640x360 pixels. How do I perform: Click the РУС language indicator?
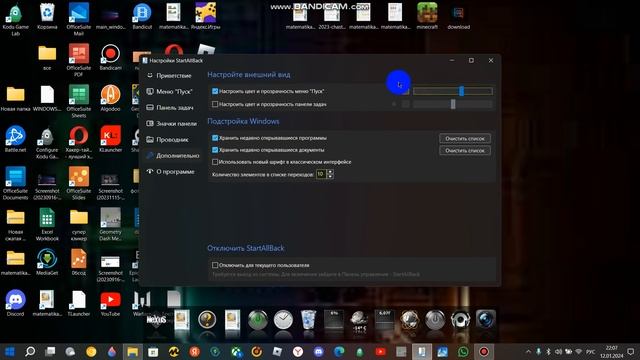(591, 351)
